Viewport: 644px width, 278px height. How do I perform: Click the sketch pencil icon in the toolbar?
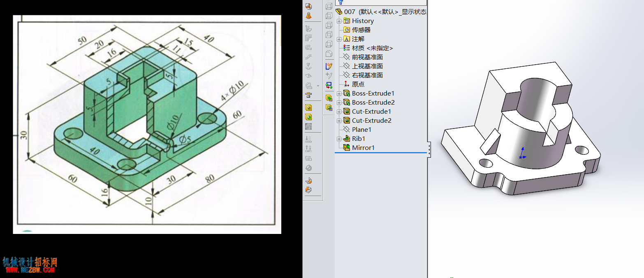click(329, 66)
